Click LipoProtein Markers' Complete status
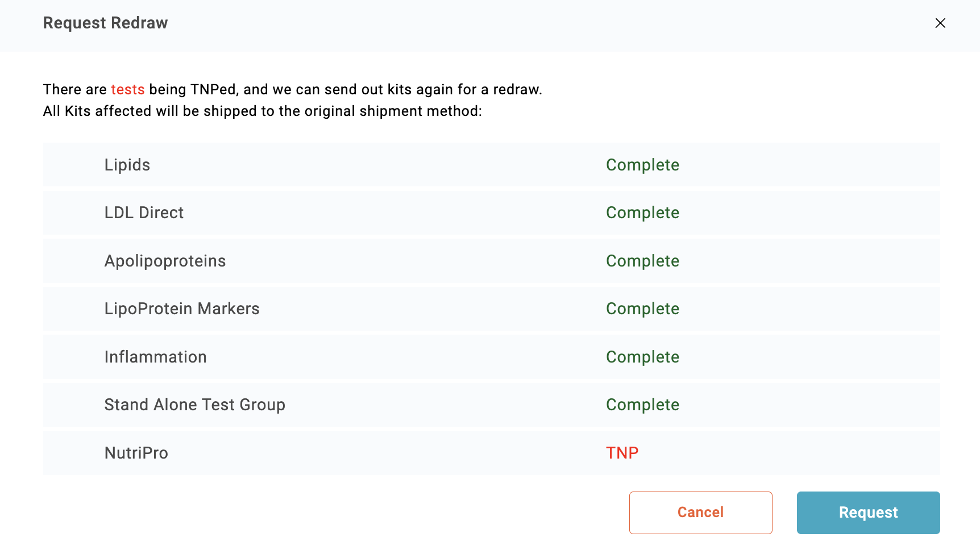 pos(642,309)
